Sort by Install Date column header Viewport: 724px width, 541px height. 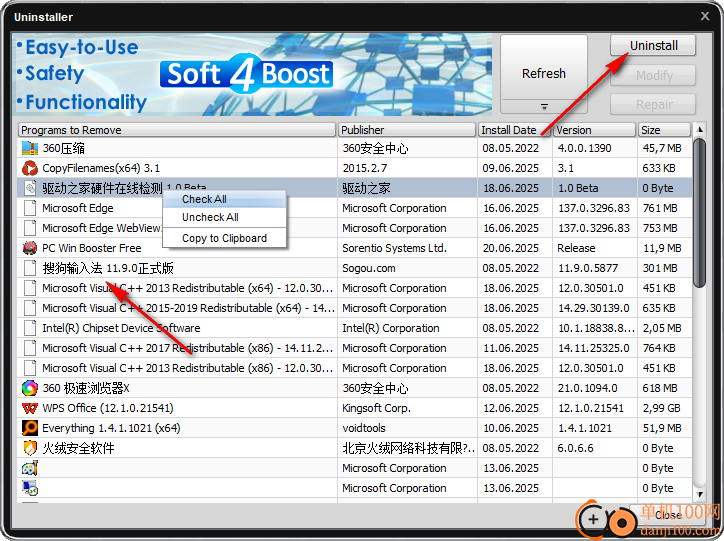click(515, 130)
